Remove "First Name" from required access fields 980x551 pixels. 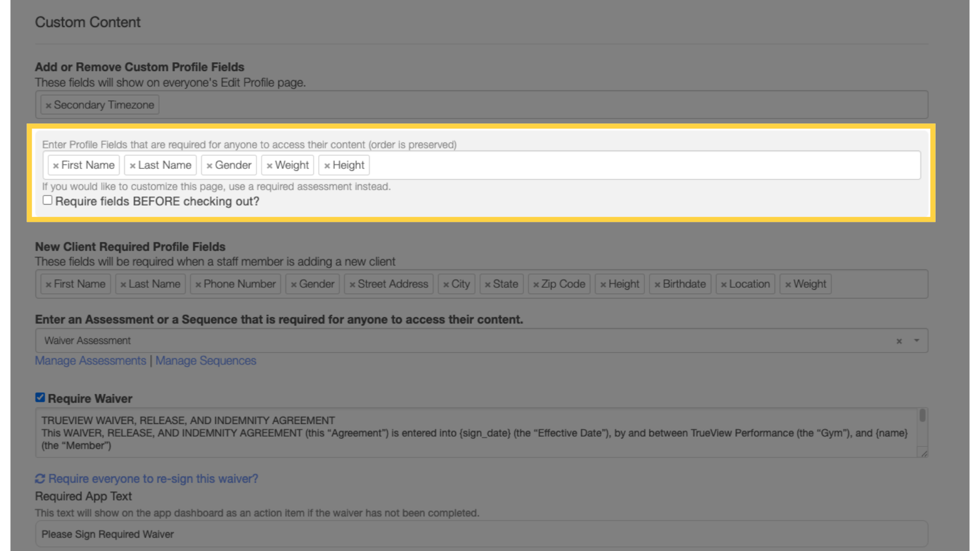(x=56, y=165)
